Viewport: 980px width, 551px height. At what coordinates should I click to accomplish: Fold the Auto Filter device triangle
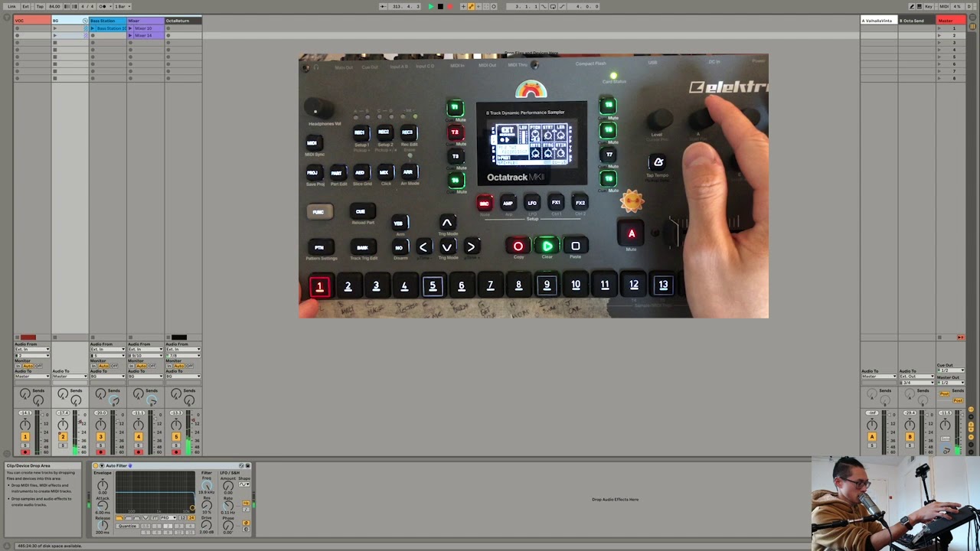[x=103, y=465]
